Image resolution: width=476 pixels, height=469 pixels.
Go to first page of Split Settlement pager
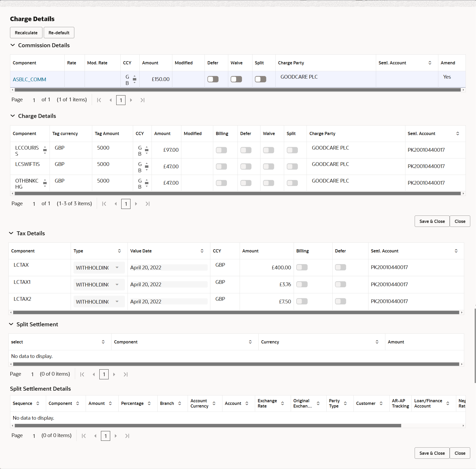click(82, 374)
